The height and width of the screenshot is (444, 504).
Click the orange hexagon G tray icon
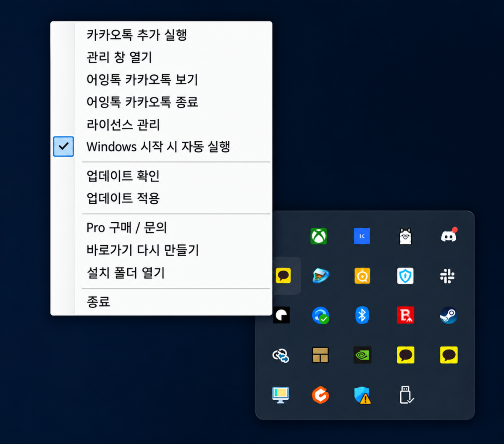[x=320, y=395]
